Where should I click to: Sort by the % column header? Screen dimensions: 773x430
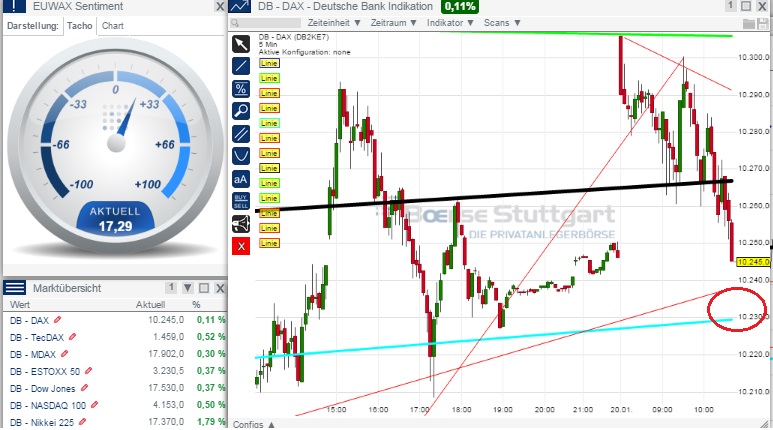[x=196, y=305]
